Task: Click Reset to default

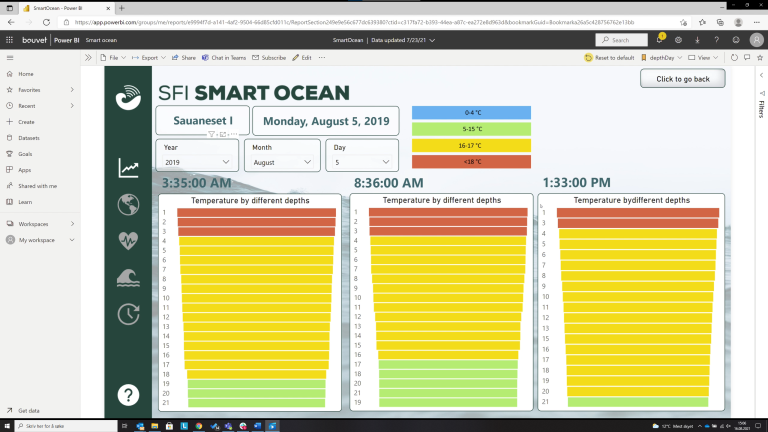Action: [x=609, y=58]
